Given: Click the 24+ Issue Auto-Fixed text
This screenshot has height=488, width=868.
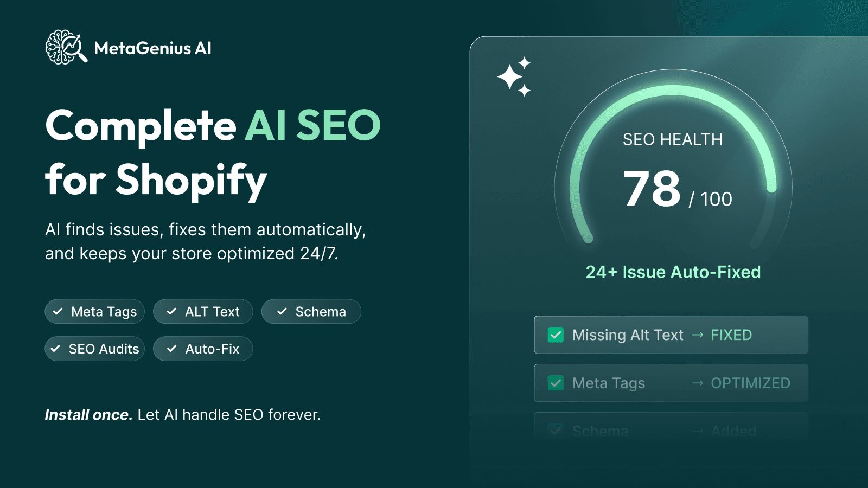Looking at the screenshot, I should pos(673,272).
